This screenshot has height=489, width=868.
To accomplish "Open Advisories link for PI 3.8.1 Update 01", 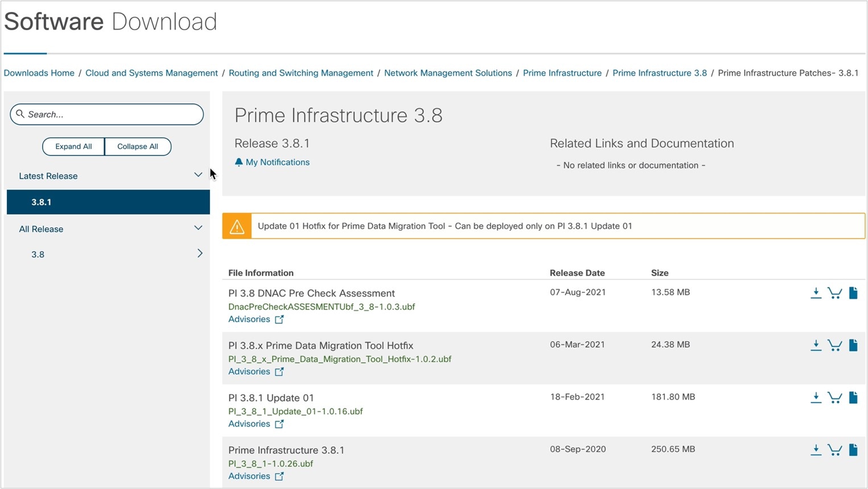I will coord(249,424).
